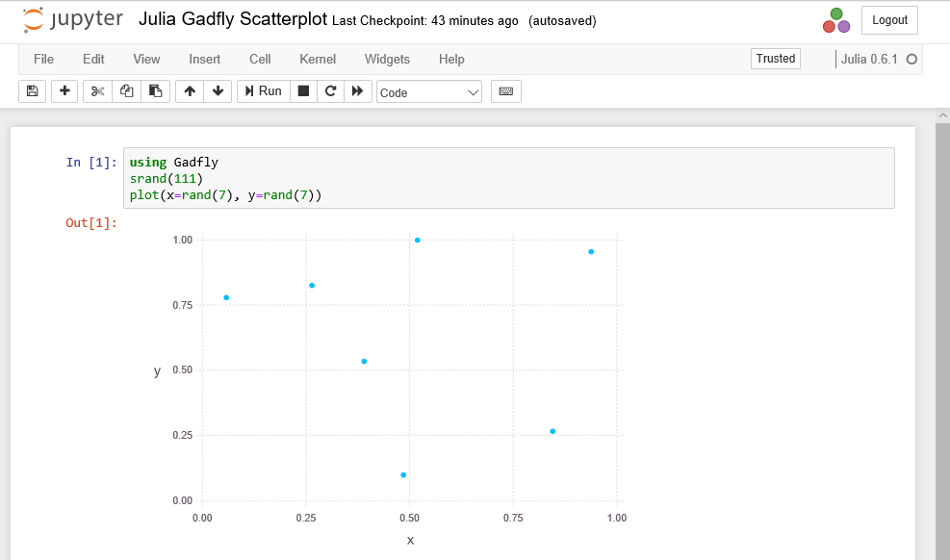Click the kernel idle indicator circle
950x560 pixels.
911,60
